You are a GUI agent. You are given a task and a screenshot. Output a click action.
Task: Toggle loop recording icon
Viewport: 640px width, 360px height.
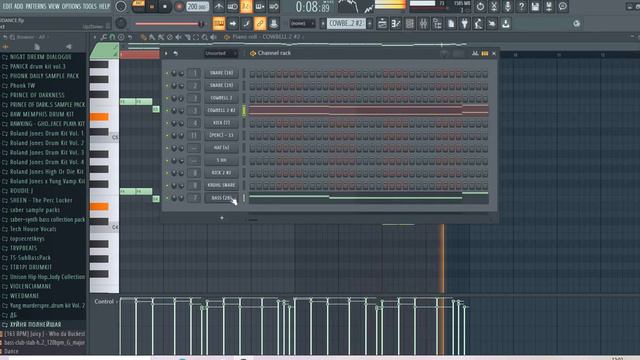pos(274,7)
